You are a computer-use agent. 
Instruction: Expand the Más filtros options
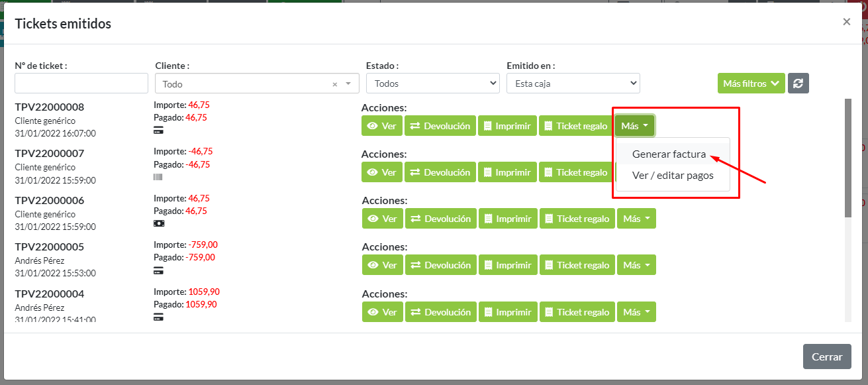tap(751, 83)
